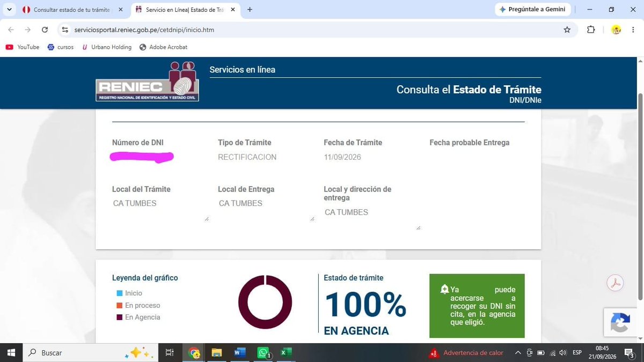Close the 'Servicio en Línea' tab
The width and height of the screenshot is (644, 362).
[233, 10]
